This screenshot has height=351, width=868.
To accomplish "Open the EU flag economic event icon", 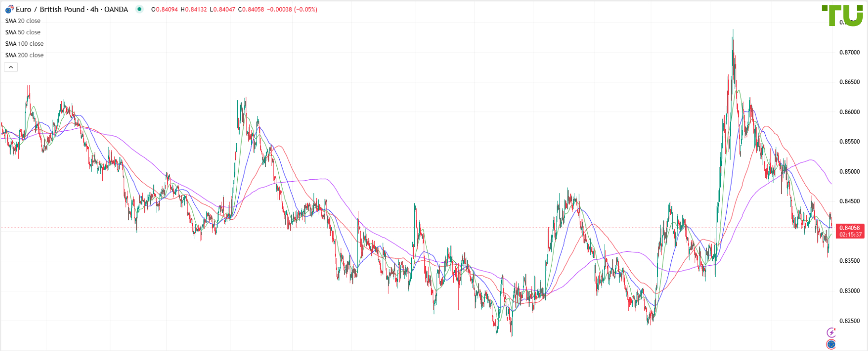I will pos(831,344).
